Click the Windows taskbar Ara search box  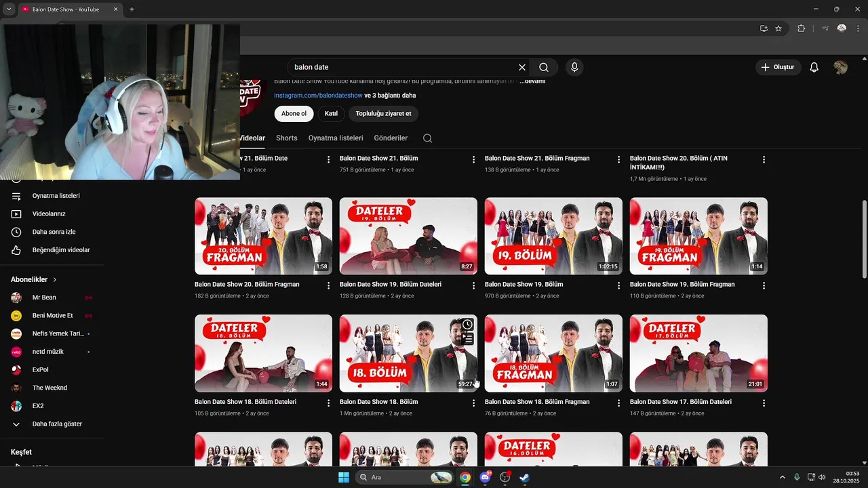coord(405,477)
